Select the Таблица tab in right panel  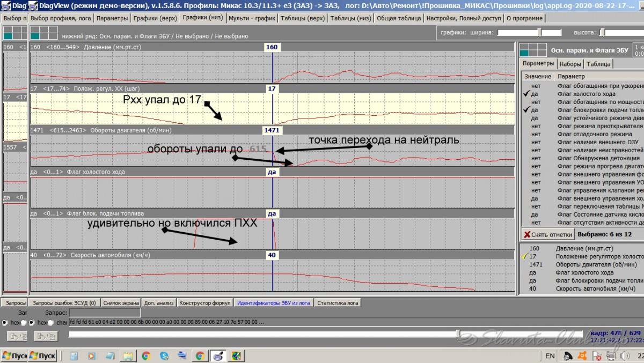pyautogui.click(x=598, y=64)
